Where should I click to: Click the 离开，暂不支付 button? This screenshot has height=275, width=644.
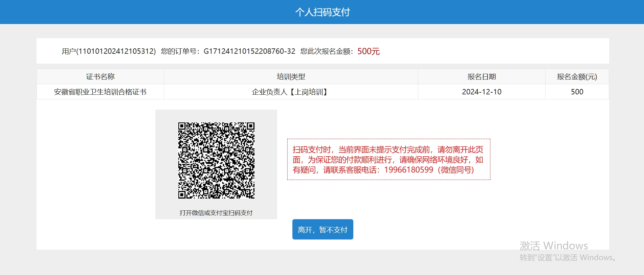(x=323, y=229)
